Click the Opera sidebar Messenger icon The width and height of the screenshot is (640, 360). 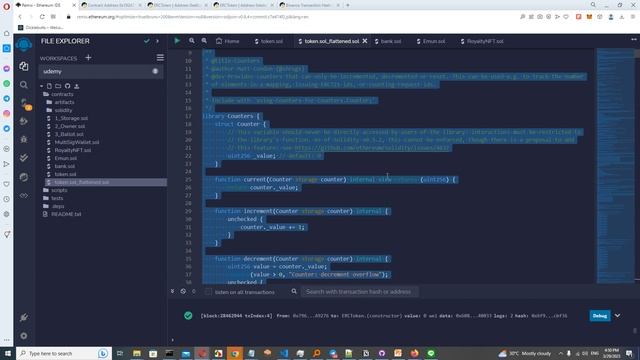coord(7,69)
